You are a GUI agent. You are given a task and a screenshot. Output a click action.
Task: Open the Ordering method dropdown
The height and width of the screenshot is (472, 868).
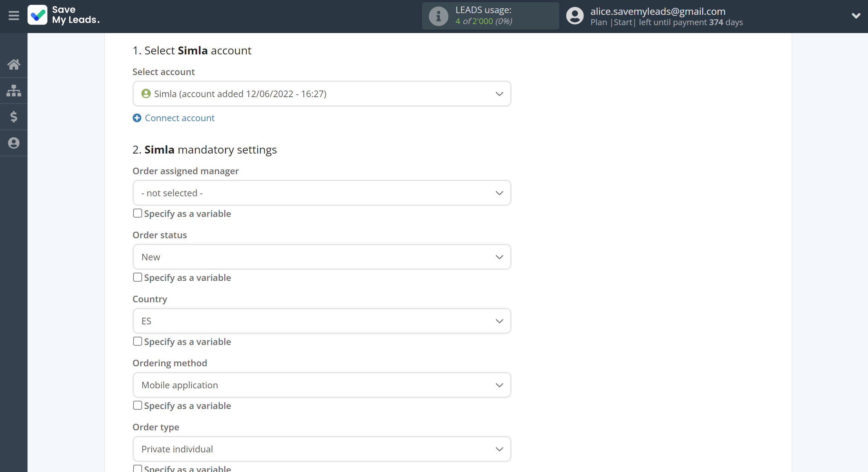coord(322,385)
